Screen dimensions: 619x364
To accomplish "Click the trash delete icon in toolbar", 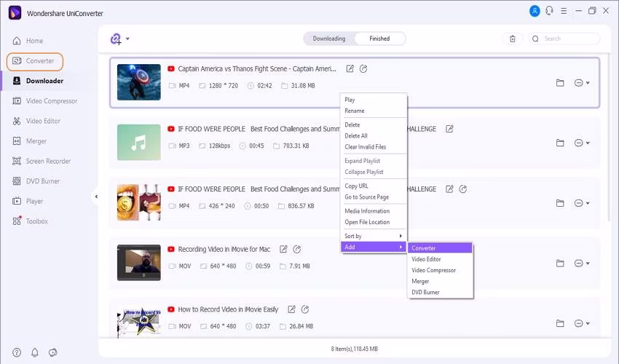I will (x=513, y=39).
